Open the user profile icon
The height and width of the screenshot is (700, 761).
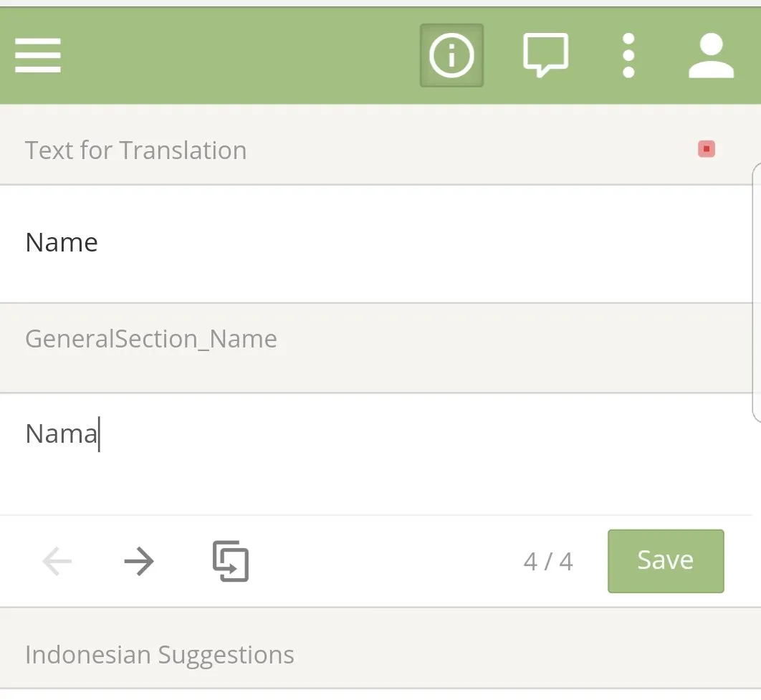coord(711,55)
